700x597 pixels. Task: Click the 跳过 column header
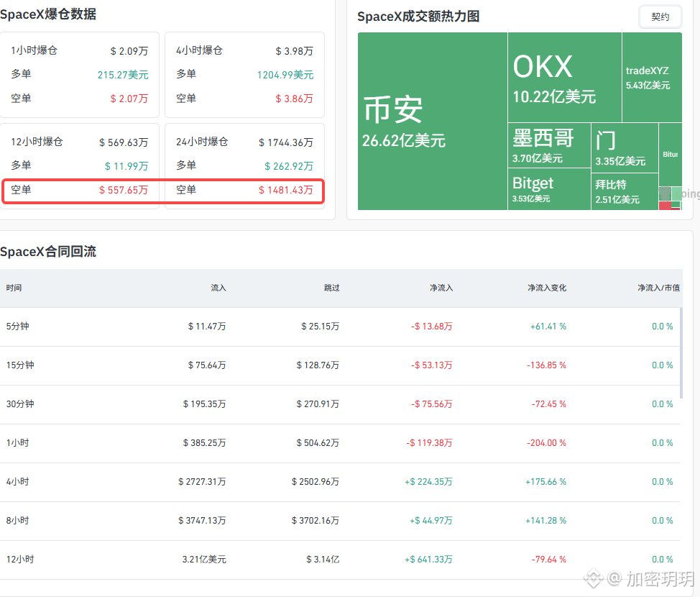click(332, 288)
